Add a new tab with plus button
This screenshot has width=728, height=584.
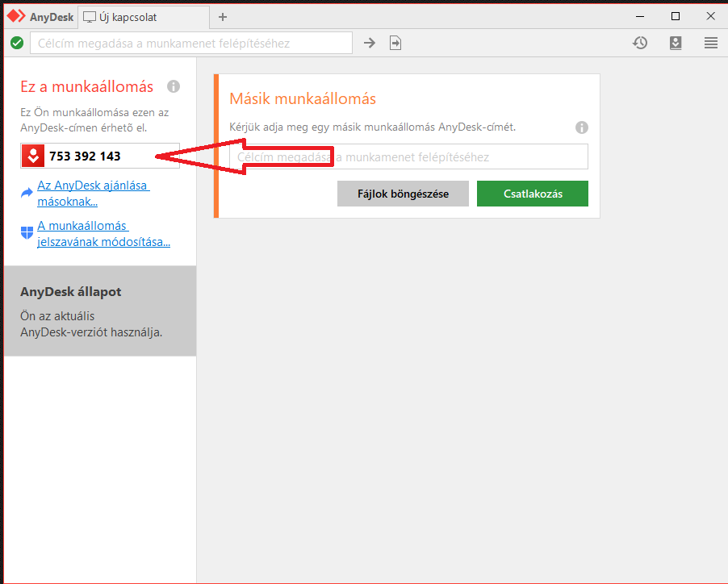223,17
